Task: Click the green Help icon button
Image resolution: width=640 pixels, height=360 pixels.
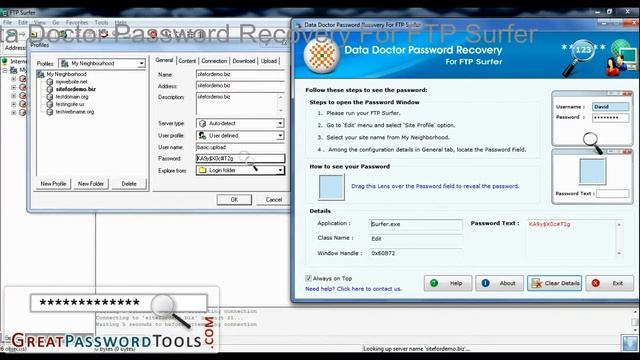Action: (448, 283)
